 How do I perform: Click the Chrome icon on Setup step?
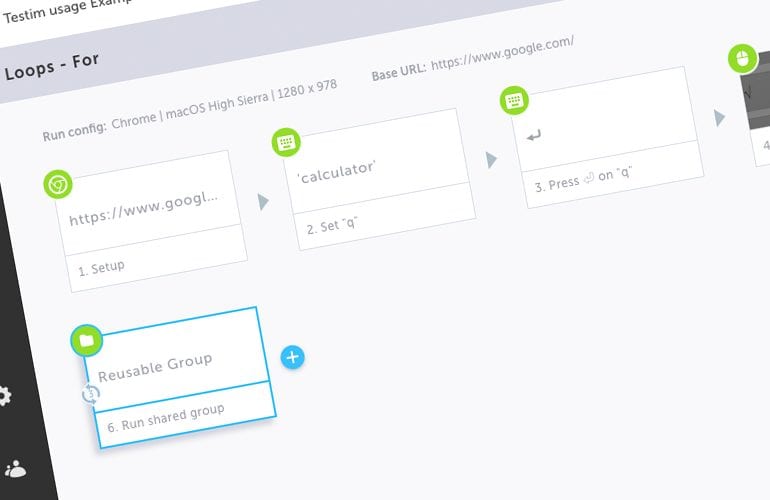(58, 185)
